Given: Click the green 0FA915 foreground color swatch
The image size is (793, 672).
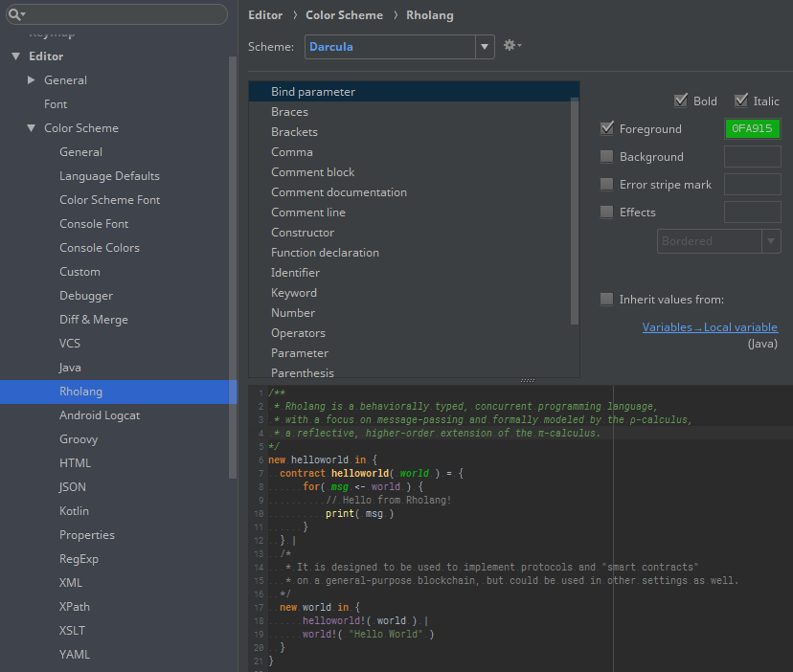Looking at the screenshot, I should point(752,128).
